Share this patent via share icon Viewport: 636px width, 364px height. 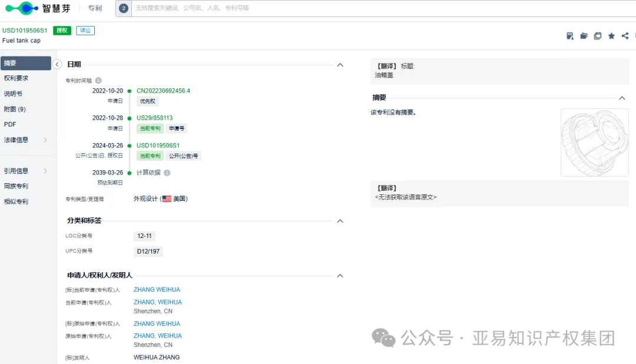click(x=625, y=36)
